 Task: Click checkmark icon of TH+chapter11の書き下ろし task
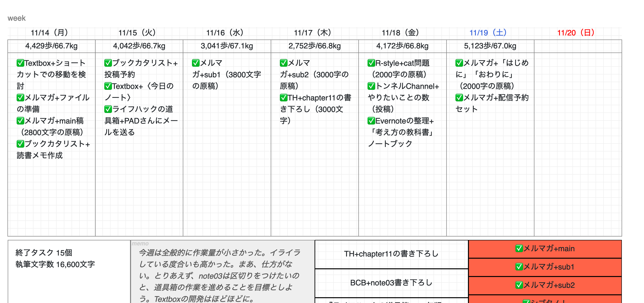[283, 98]
